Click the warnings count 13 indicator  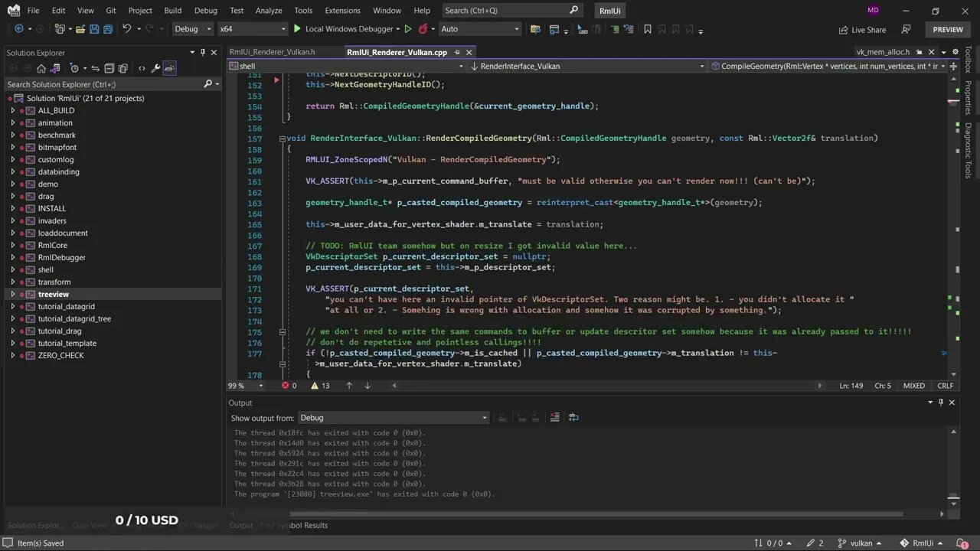click(x=320, y=386)
